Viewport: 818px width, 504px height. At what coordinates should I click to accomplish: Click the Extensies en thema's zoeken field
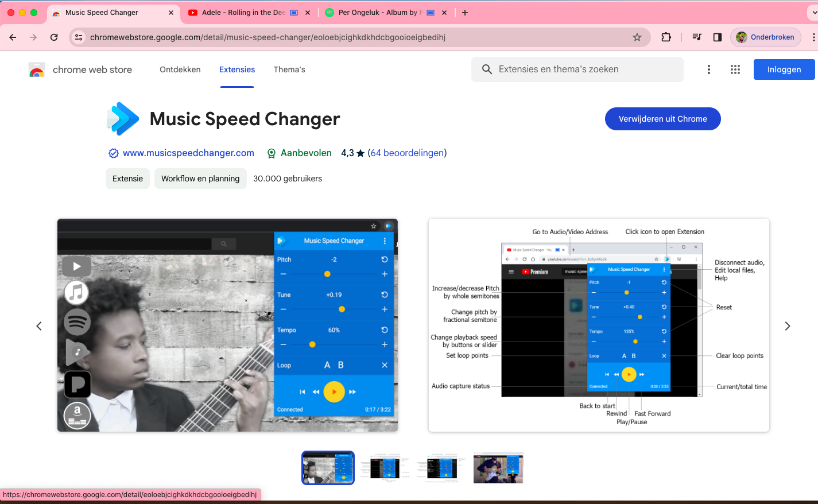click(577, 69)
